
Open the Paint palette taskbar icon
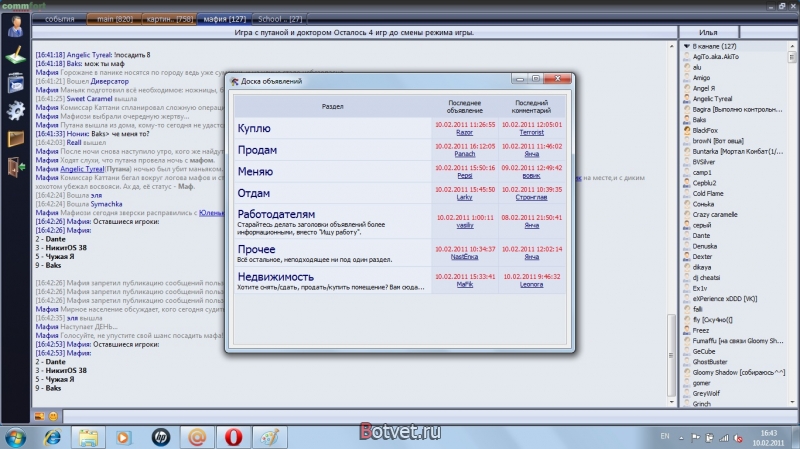[269, 437]
